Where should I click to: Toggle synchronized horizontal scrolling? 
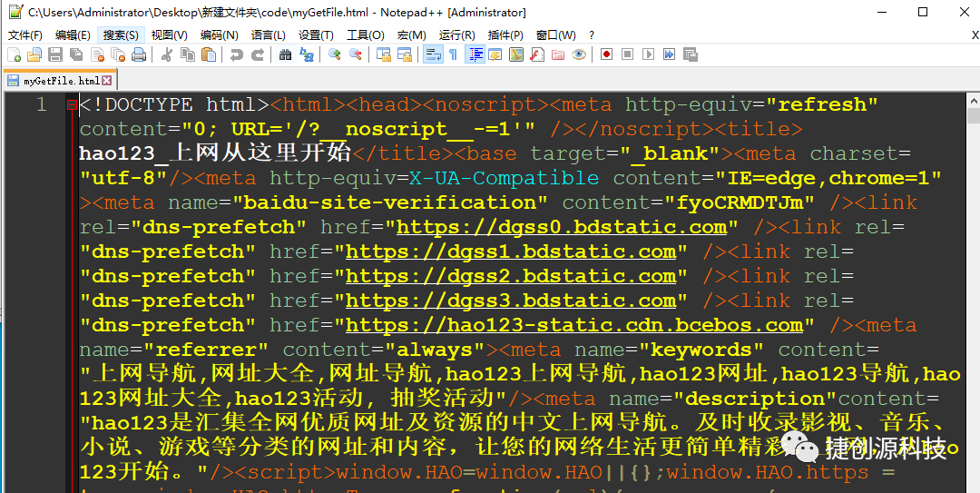tap(405, 54)
